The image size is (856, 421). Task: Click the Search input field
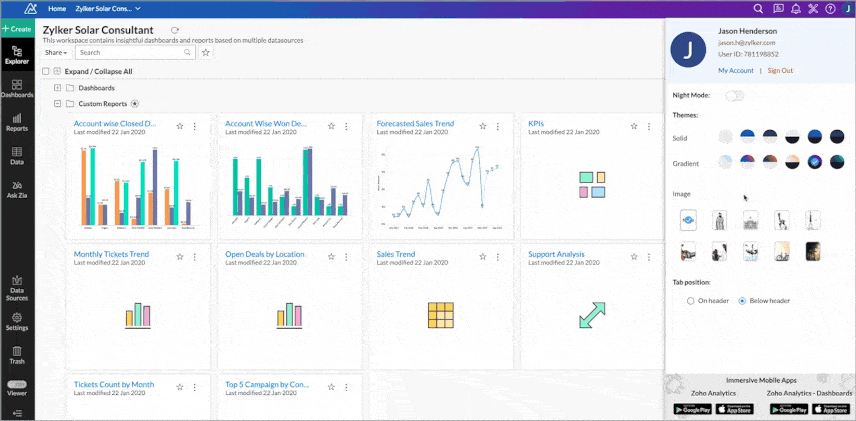[x=130, y=52]
